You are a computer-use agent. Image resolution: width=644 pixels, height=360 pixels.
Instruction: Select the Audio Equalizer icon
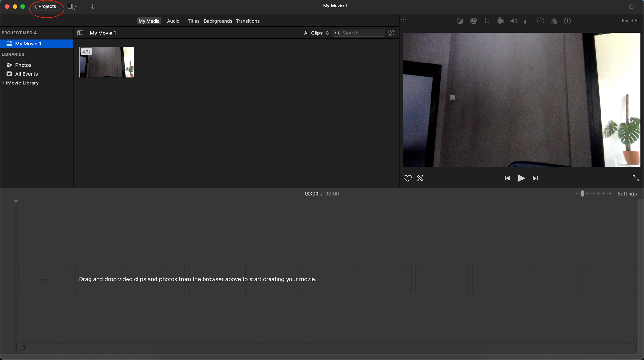tap(527, 21)
